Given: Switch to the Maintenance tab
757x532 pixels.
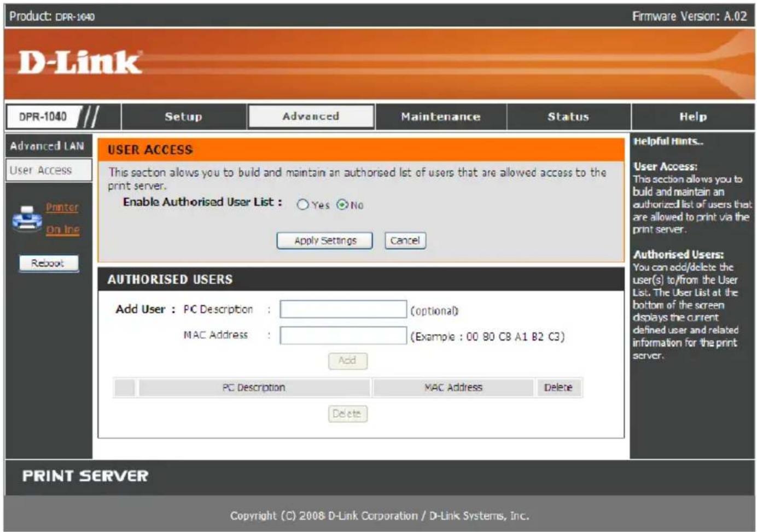Looking at the screenshot, I should pos(441,116).
